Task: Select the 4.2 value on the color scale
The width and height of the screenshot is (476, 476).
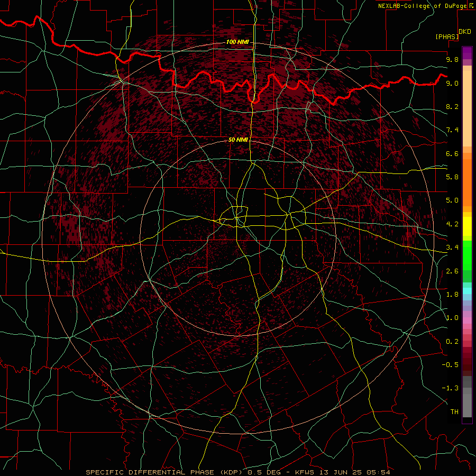Action: click(x=452, y=224)
